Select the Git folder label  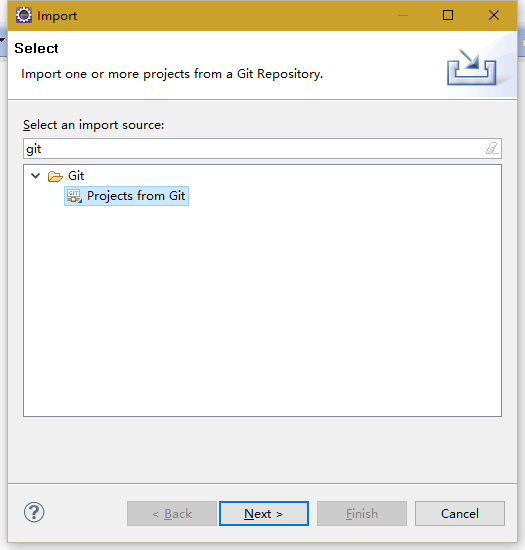tap(76, 176)
